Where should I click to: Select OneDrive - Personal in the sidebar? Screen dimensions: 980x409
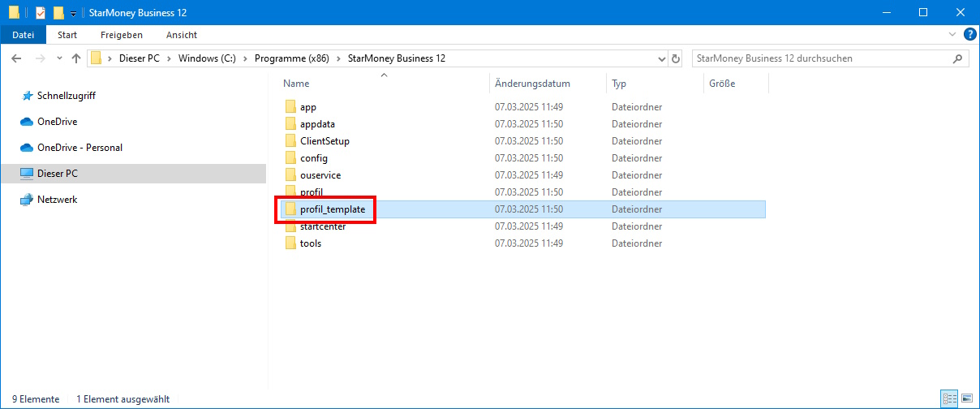pos(80,148)
